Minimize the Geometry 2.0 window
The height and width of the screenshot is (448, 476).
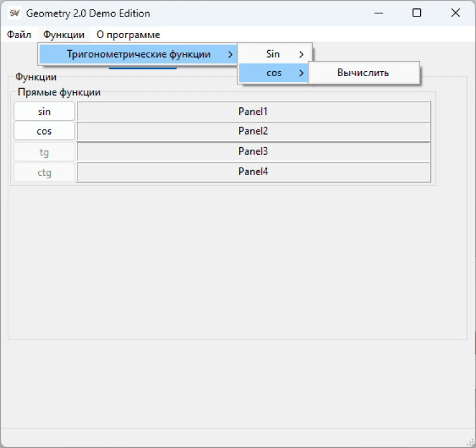pos(379,13)
